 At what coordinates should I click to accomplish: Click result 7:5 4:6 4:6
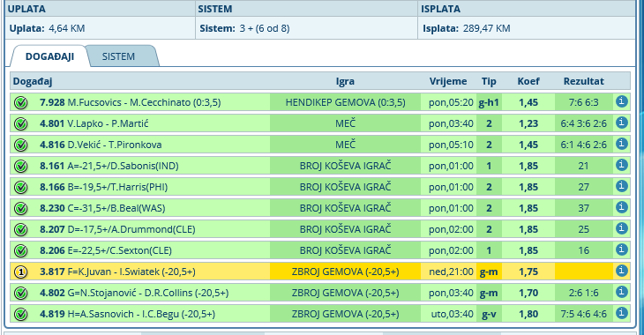tap(584, 314)
